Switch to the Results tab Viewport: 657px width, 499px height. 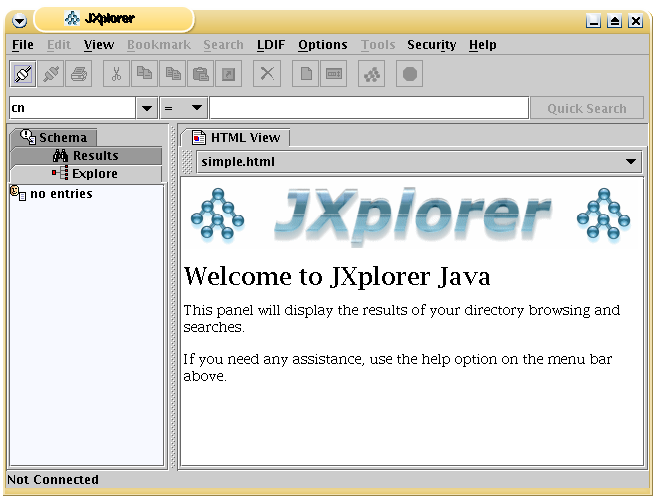86,156
